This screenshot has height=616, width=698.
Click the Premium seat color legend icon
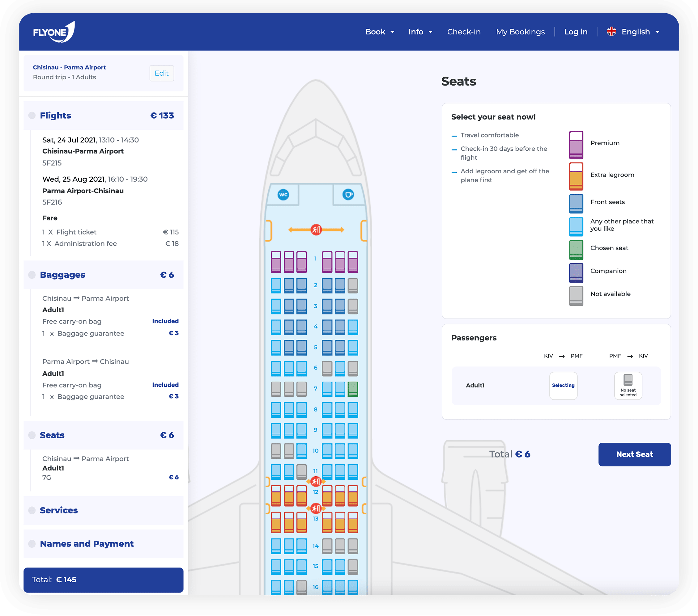[x=575, y=144]
